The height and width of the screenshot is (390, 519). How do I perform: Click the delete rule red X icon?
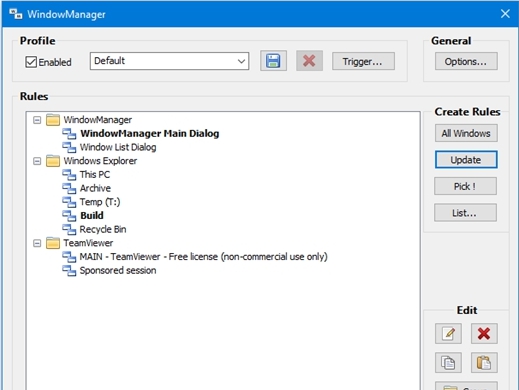click(484, 333)
